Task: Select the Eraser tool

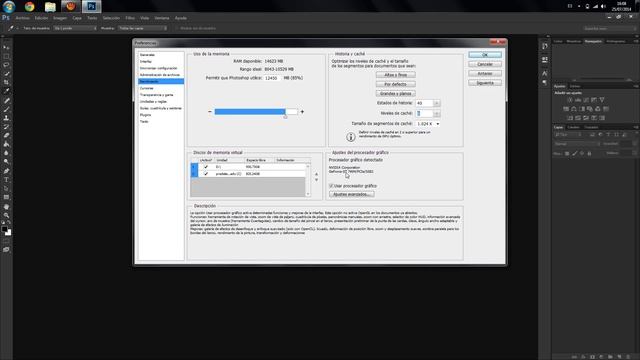Action: coord(6,136)
